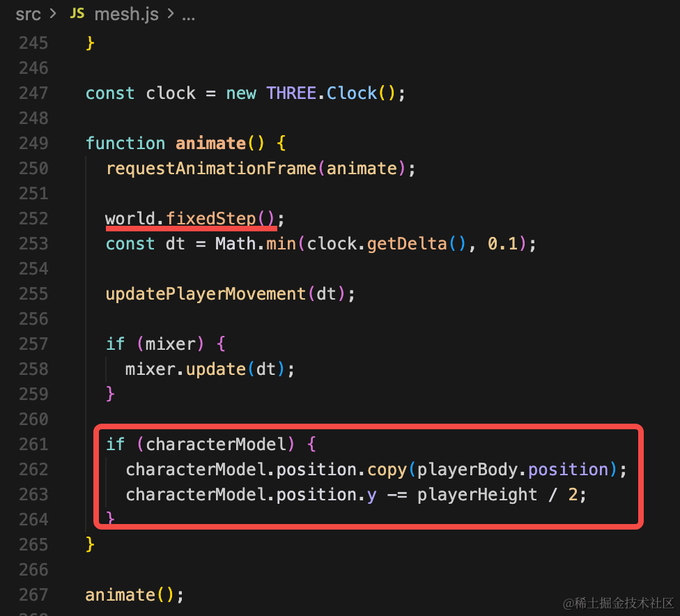Click line number 247 in the gutter
The image size is (680, 616).
[x=33, y=93]
